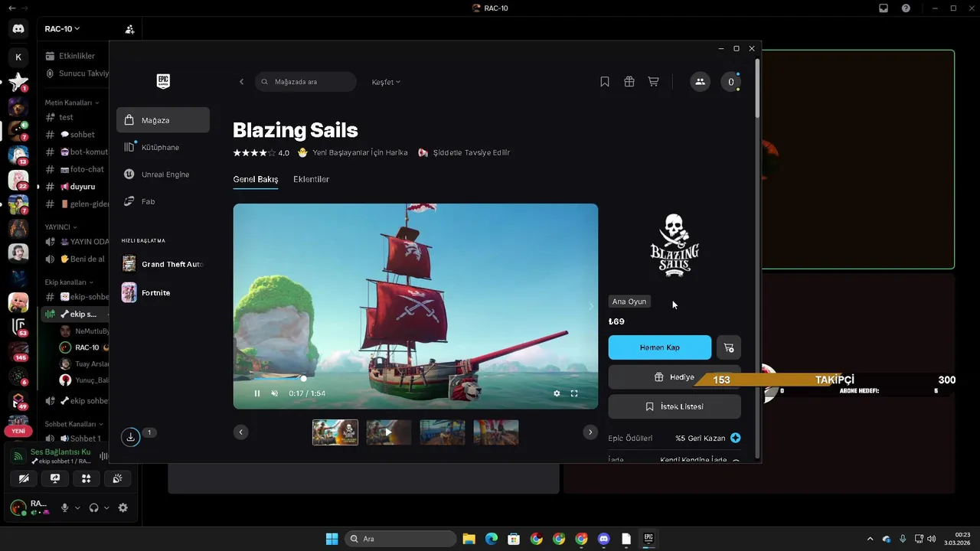Open Discord user settings gear

(x=122, y=507)
